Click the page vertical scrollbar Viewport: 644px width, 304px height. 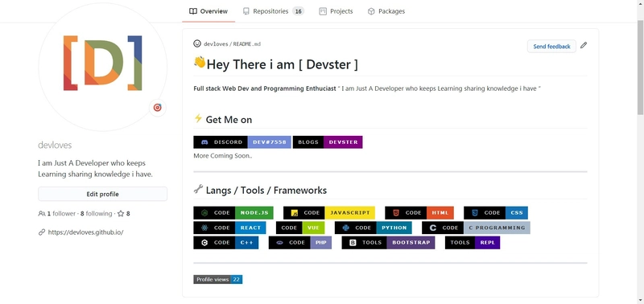pyautogui.click(x=640, y=152)
